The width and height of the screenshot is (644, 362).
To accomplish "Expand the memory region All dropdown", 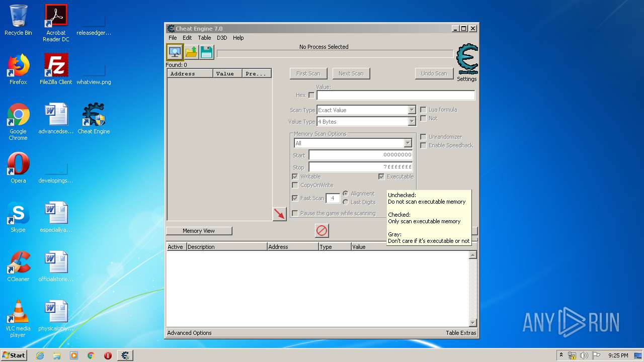I will click(408, 143).
